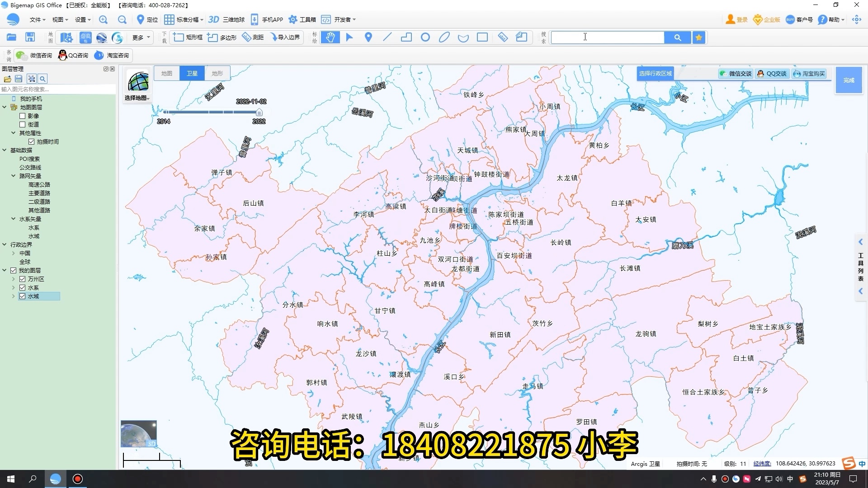Select the 多边形 polygon download tool
Screen dimensions: 868x488
(222, 37)
